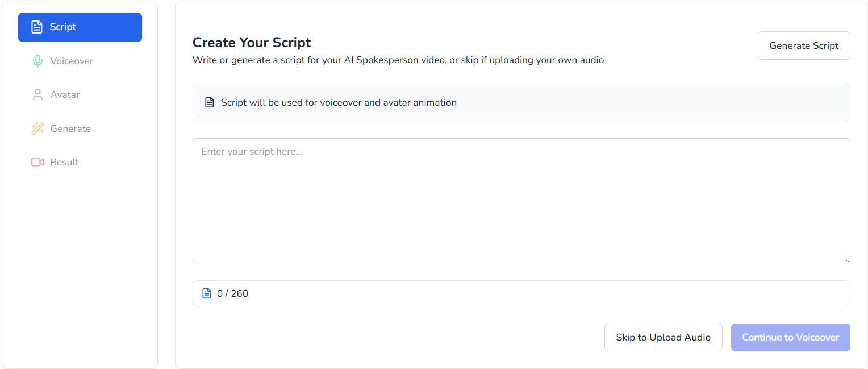Click the blue document icon beside character count
868x369 pixels.
click(x=207, y=293)
